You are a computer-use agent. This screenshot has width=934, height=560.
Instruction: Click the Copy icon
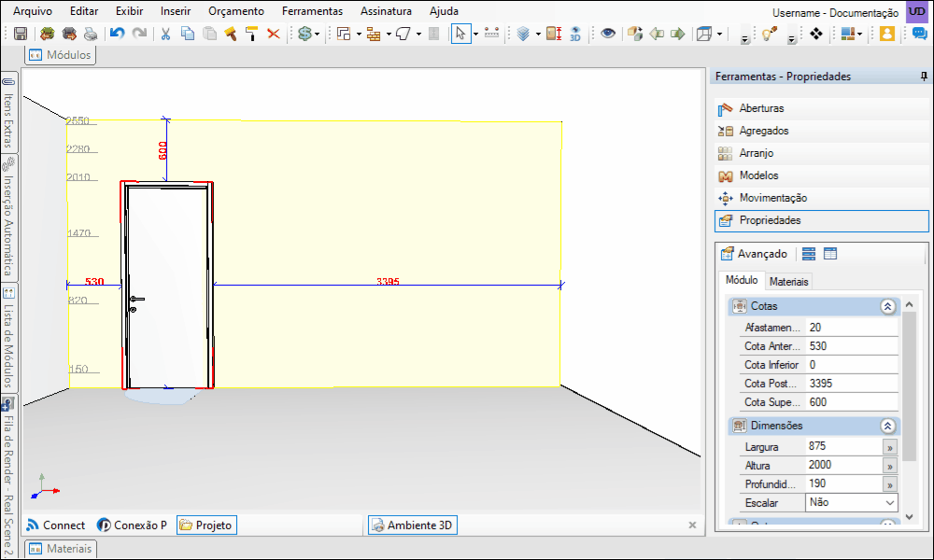click(x=188, y=34)
